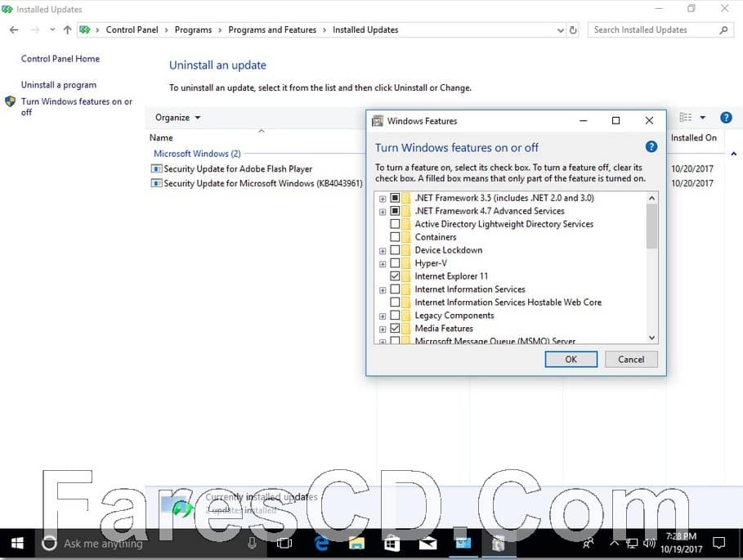Go back with the Back arrow

[14, 30]
